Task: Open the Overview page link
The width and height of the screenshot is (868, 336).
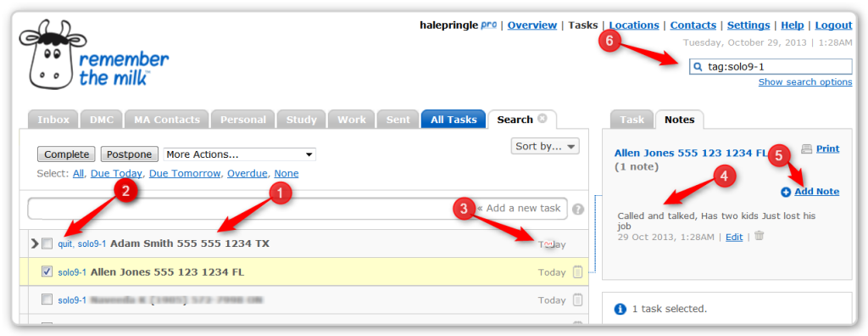Action: point(532,25)
